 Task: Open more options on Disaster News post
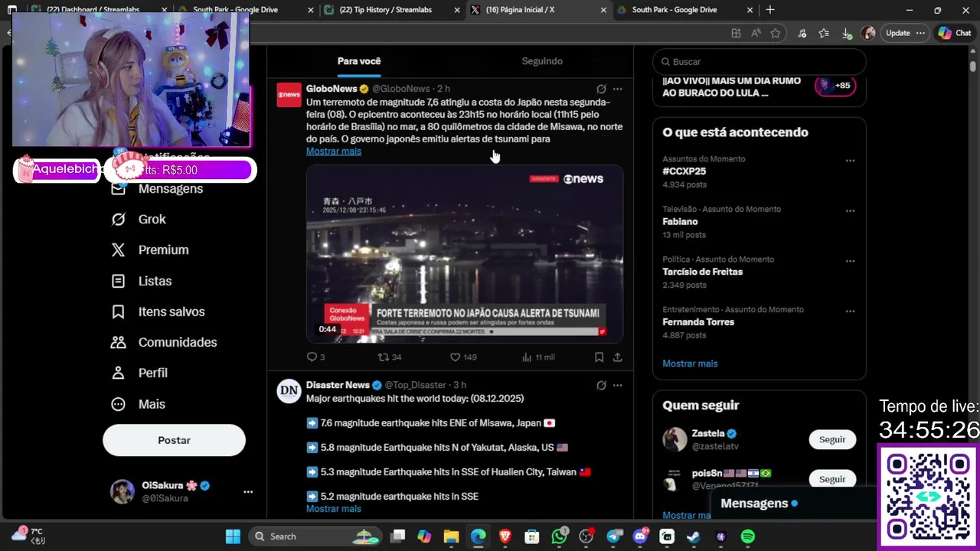click(x=618, y=385)
